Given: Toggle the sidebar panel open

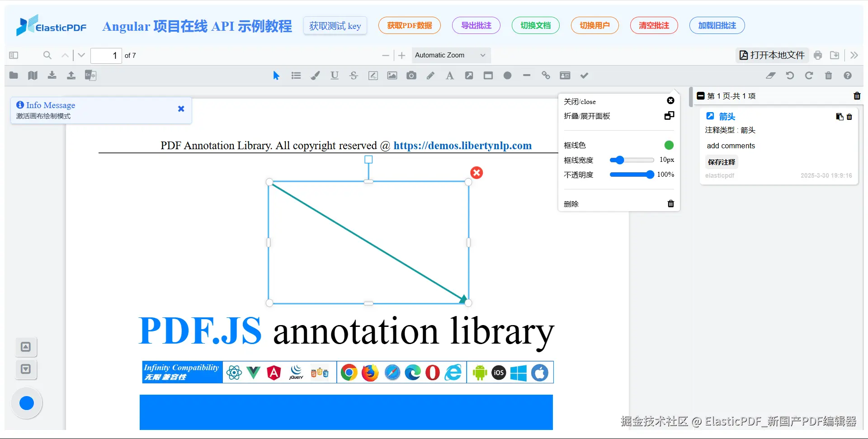Looking at the screenshot, I should [14, 55].
